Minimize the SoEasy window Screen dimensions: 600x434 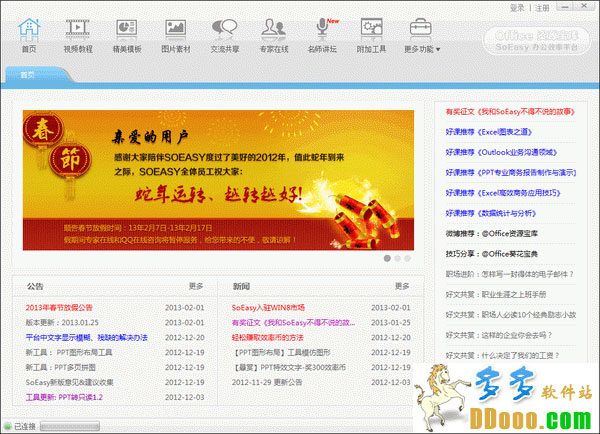click(x=567, y=6)
